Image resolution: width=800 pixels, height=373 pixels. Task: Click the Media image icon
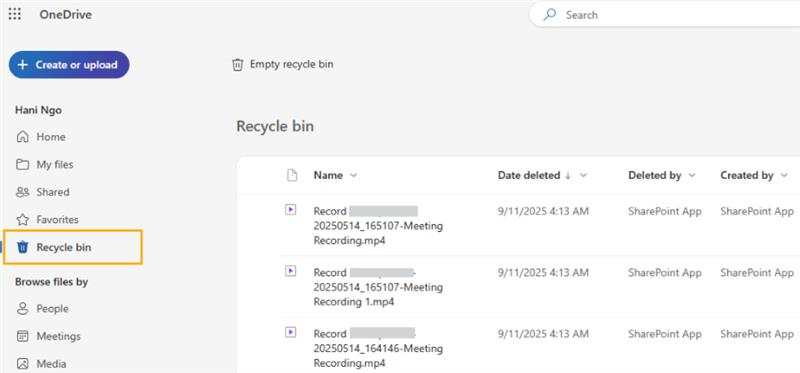point(22,364)
